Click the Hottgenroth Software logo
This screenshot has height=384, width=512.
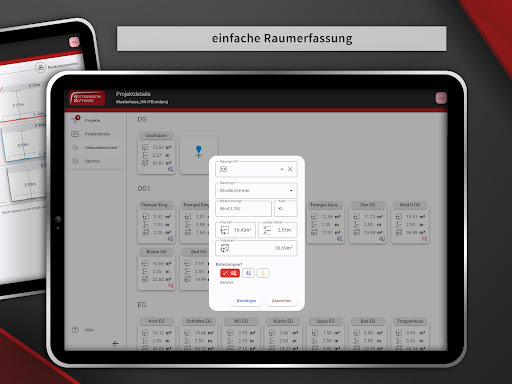pos(87,98)
